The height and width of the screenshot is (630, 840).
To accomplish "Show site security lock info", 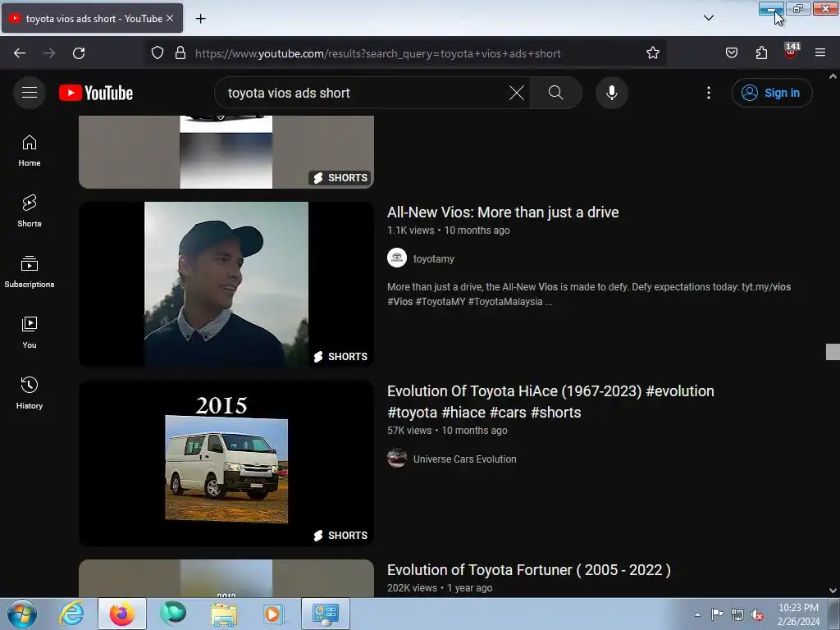I will tap(180, 53).
